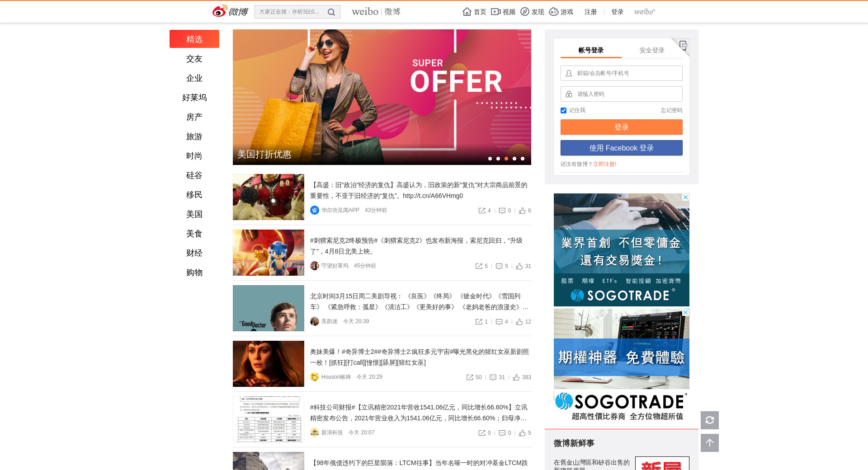Uncheck the Remember Me checkbox
This screenshot has width=868, height=470.
click(x=563, y=111)
